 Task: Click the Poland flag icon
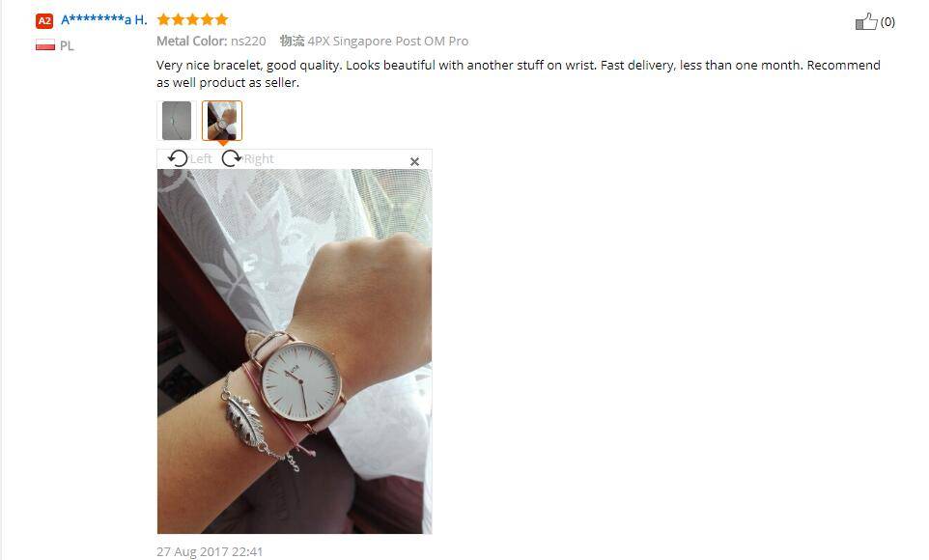[45, 45]
